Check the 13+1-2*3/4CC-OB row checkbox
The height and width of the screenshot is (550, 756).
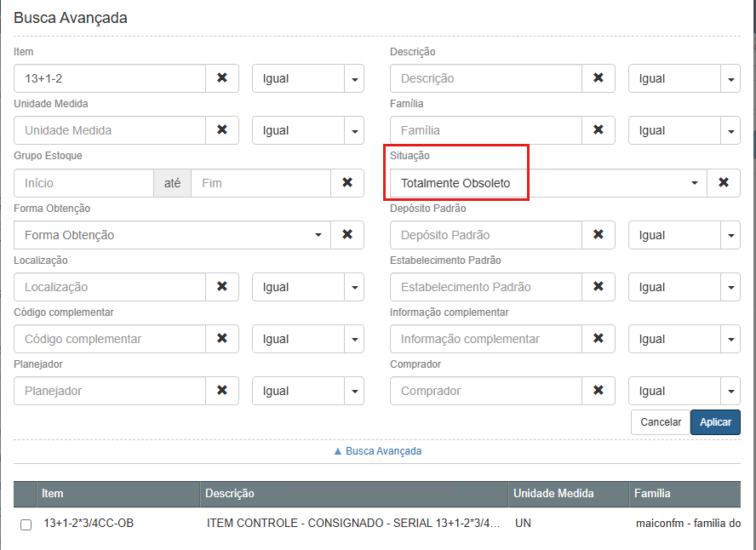point(26,524)
